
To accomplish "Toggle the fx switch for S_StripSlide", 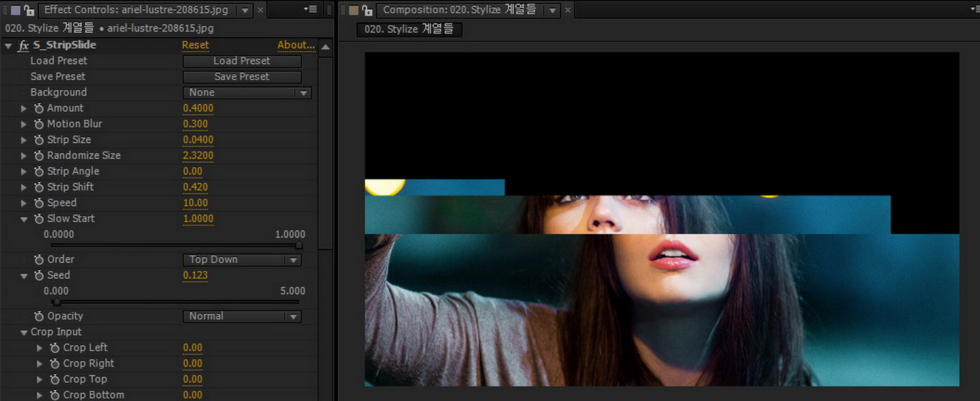I will tap(24, 46).
